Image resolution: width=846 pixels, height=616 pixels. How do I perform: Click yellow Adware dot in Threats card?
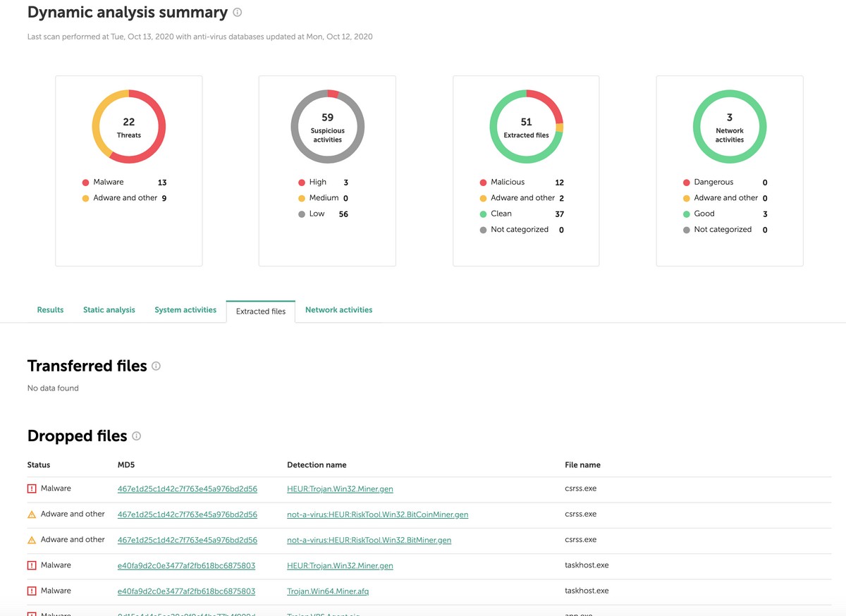pos(85,199)
